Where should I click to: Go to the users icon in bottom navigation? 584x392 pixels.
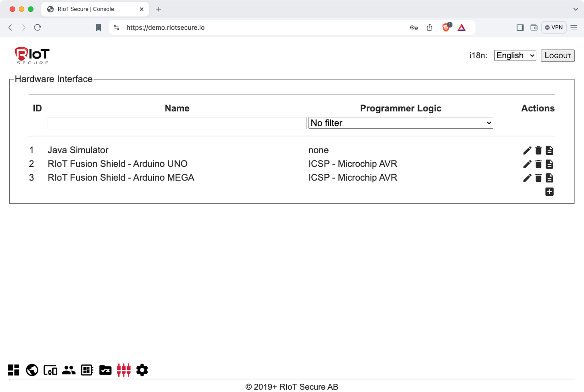point(69,370)
